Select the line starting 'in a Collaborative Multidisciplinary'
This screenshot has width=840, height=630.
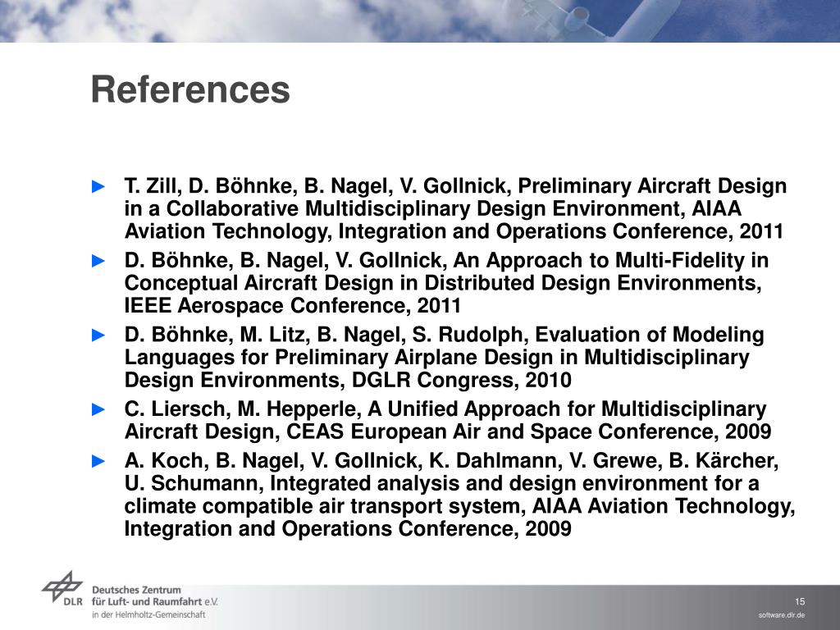click(433, 208)
